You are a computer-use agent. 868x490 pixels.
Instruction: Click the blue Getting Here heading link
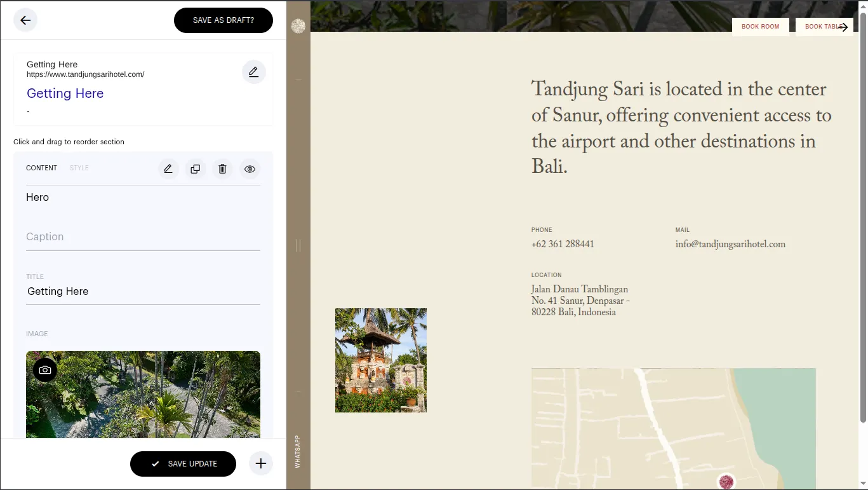[65, 93]
